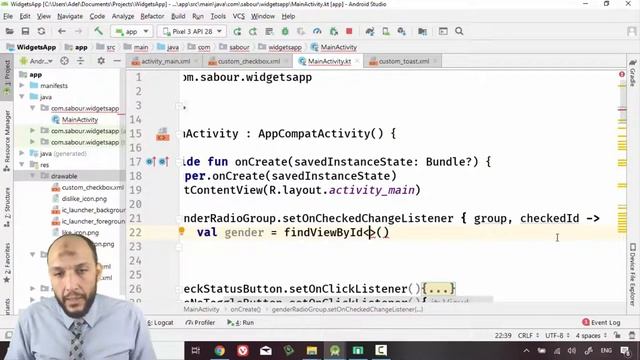This screenshot has height=360, width=640.
Task: Collapse the drawable folder
Action: pyautogui.click(x=33, y=176)
